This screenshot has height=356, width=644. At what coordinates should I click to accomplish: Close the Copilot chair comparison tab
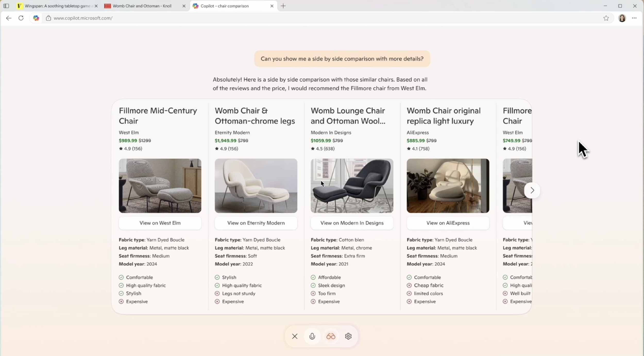point(272,6)
